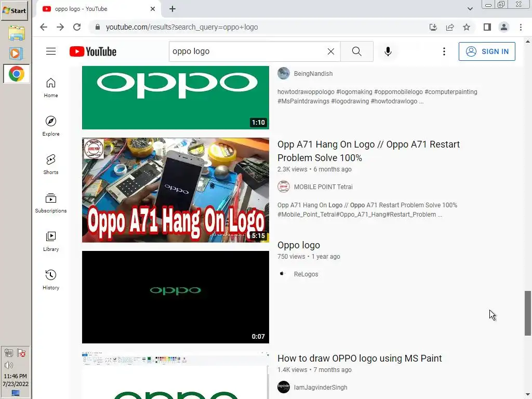The image size is (532, 399).
Task: Open 'Opp A71 Hang On Logo' video title
Action: 368,151
